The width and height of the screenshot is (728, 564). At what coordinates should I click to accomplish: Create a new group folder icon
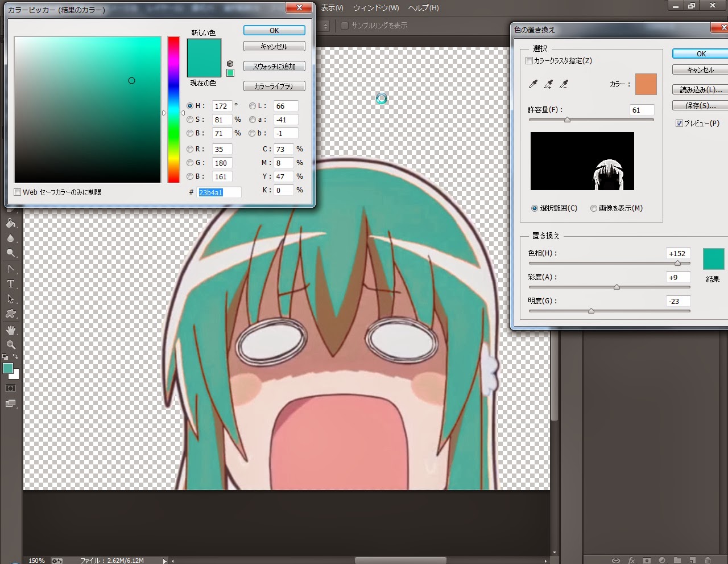coord(677,560)
